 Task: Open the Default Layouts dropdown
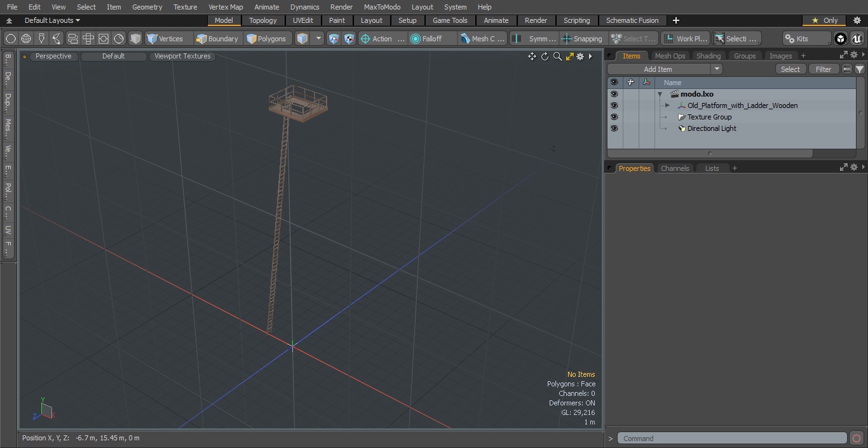(x=52, y=20)
